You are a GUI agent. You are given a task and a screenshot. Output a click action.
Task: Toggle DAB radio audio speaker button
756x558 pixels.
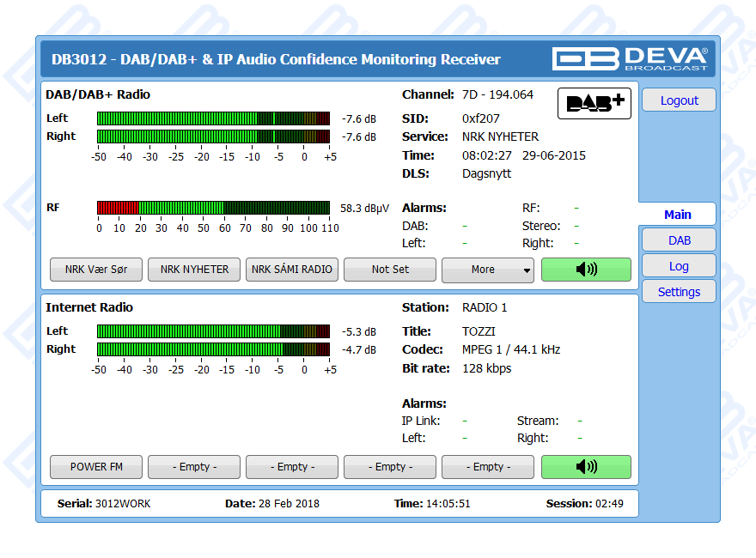tap(586, 270)
